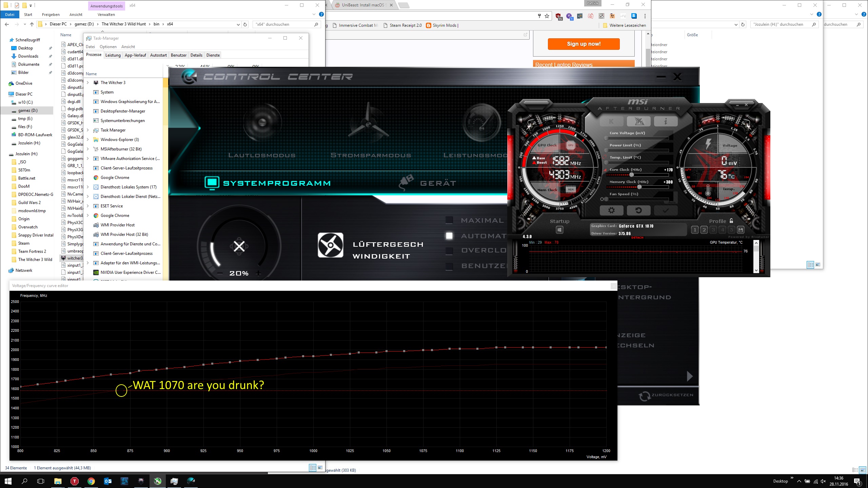Expand the MSIAfterburner (32 Bit) process

88,149
